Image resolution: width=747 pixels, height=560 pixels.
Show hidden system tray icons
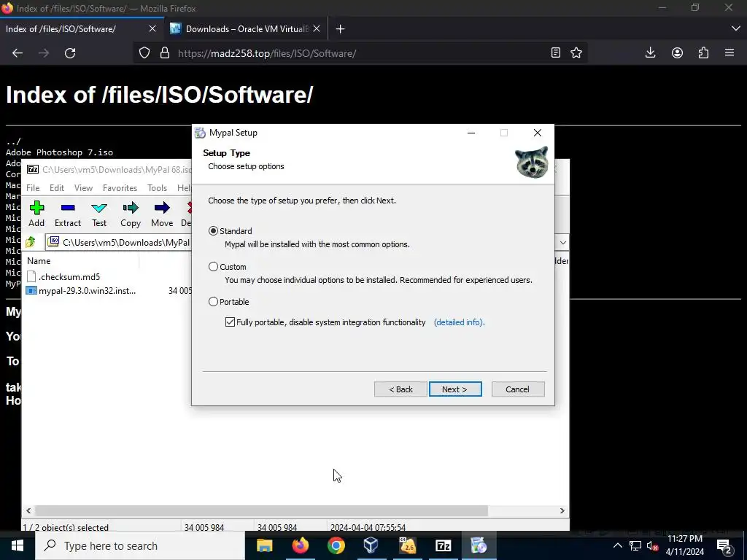click(617, 545)
